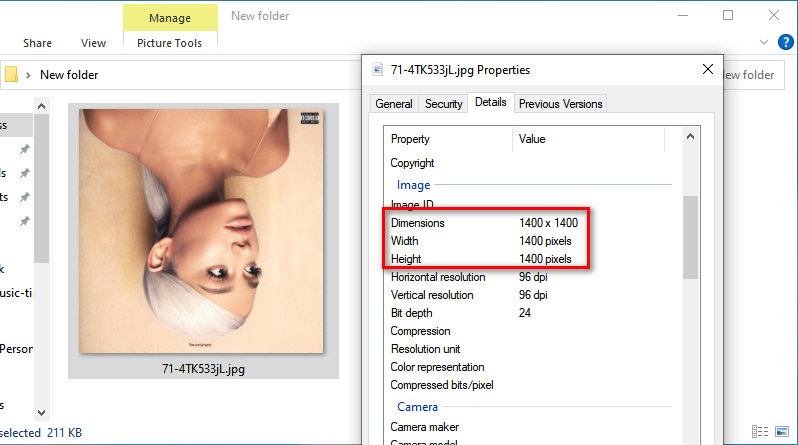
Task: Click the Property column header
Action: 410,139
